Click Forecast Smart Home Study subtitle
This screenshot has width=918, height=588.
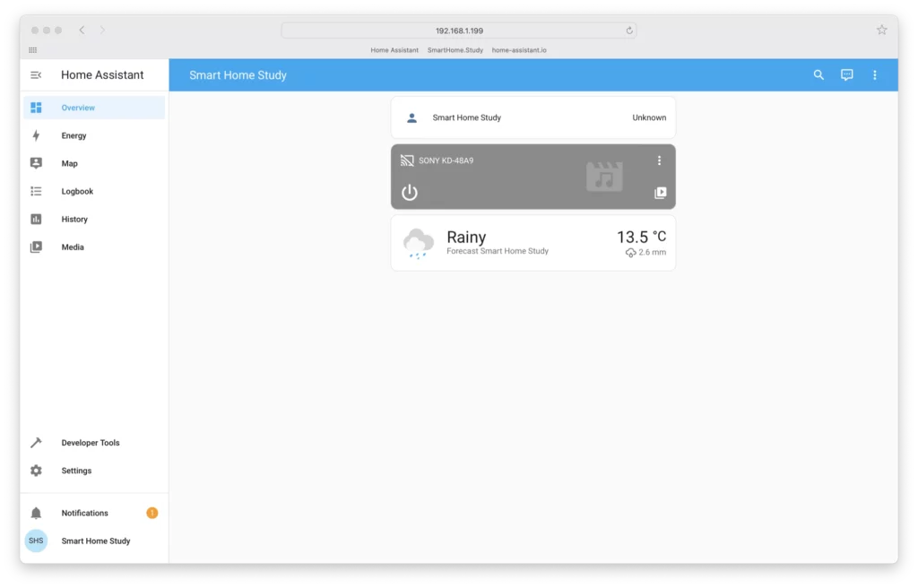(x=498, y=251)
